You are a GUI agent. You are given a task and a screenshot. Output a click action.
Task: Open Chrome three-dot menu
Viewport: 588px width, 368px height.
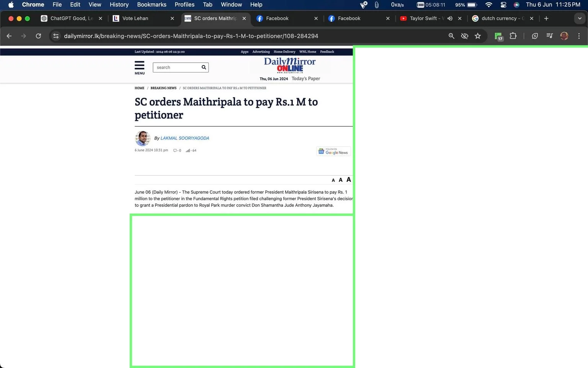point(579,36)
